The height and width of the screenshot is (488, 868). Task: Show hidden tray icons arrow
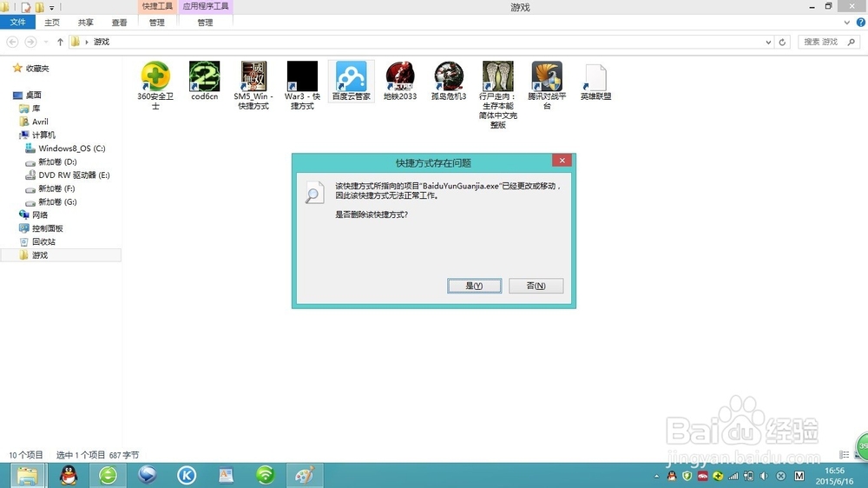656,476
